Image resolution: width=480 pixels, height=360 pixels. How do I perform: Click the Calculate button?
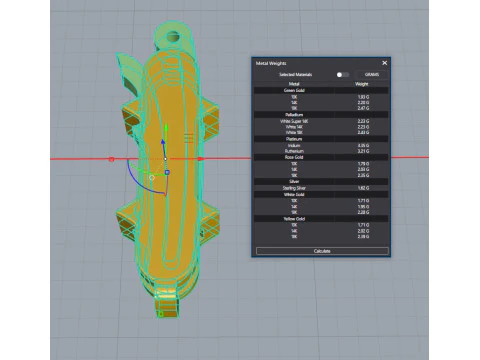(322, 251)
